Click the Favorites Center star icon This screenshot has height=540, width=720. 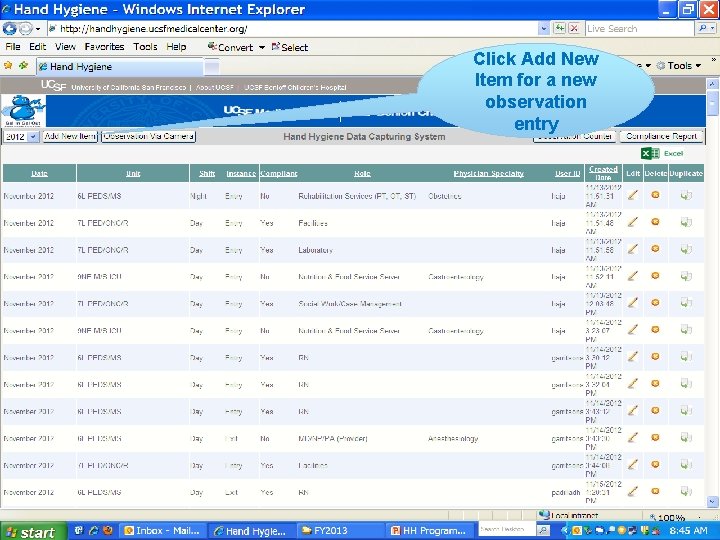tap(8, 66)
